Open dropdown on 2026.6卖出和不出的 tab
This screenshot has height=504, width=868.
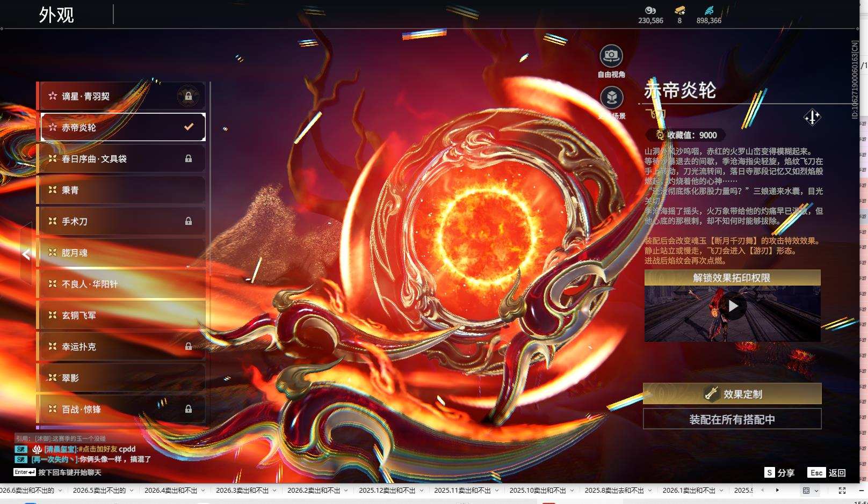(x=60, y=491)
